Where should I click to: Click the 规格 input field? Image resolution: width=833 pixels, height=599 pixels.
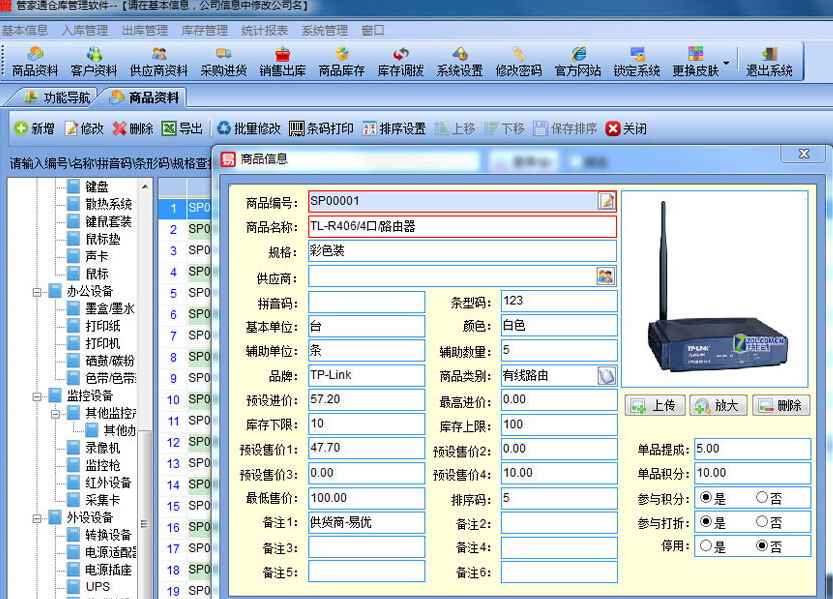point(462,251)
